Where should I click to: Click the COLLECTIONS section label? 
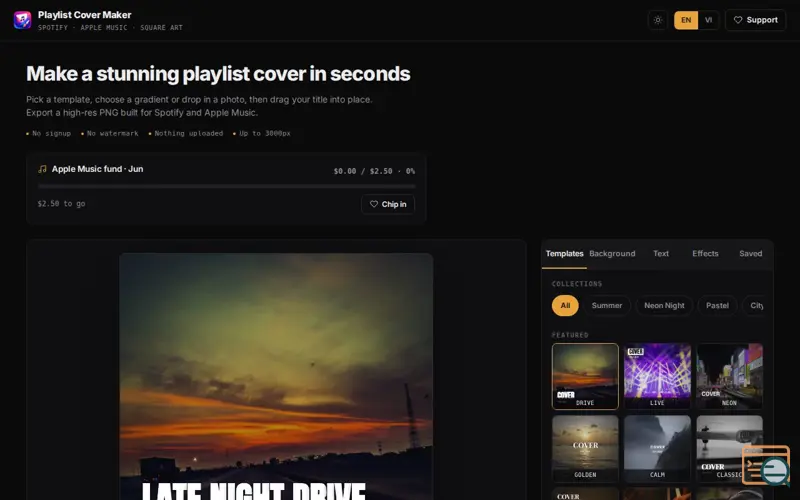[577, 284]
